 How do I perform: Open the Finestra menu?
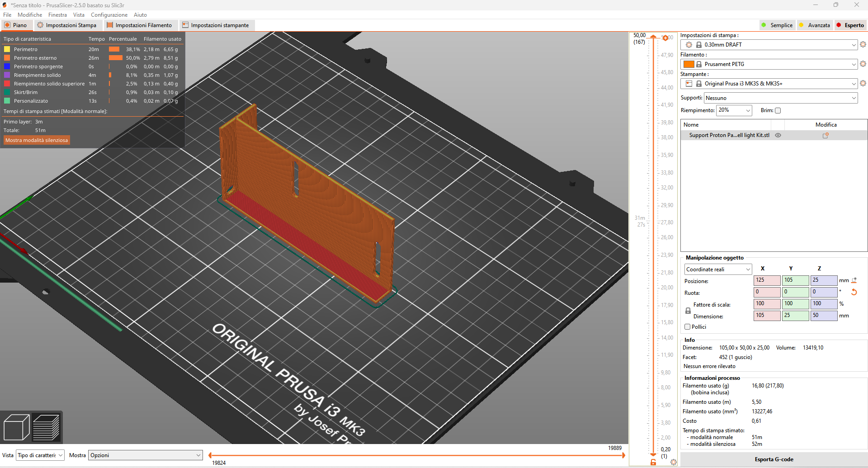click(57, 15)
